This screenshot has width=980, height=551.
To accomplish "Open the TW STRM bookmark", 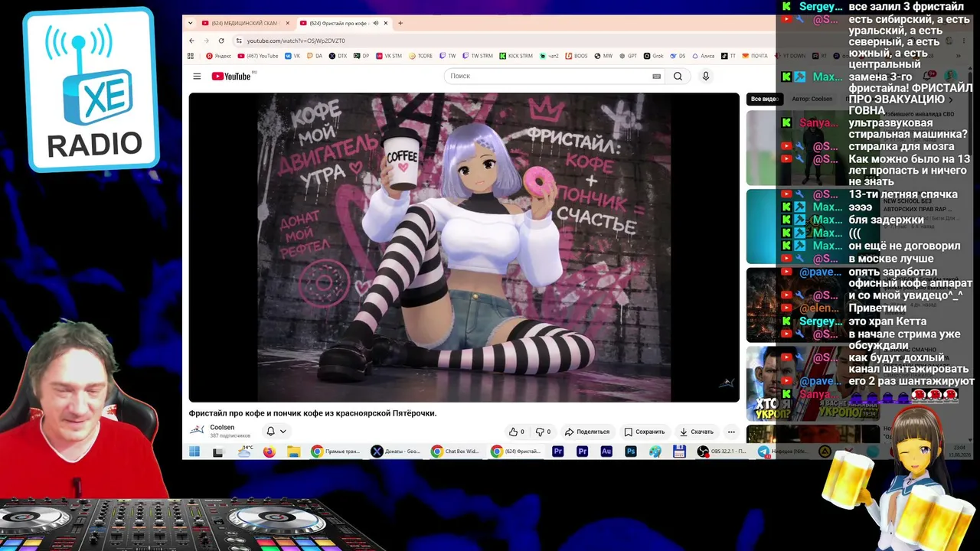I will [478, 56].
